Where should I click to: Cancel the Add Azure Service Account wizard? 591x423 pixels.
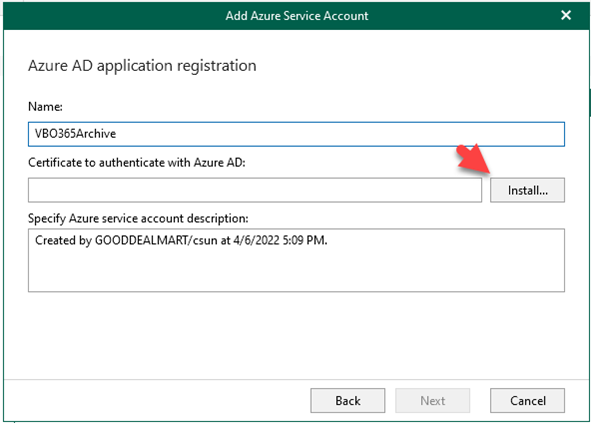527,400
